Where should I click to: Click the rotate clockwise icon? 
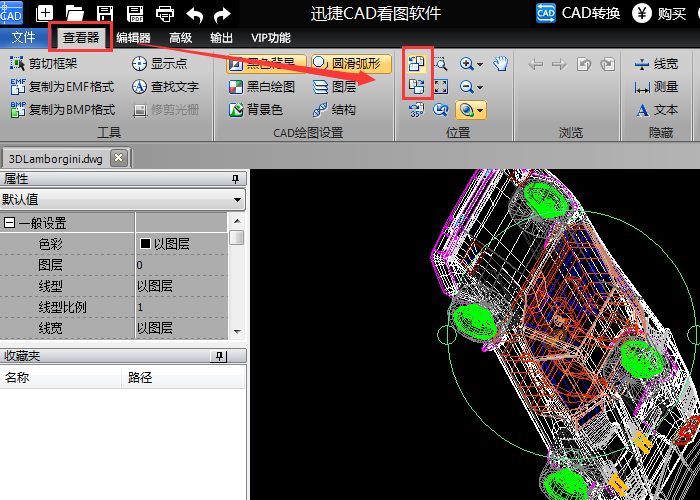pos(417,86)
